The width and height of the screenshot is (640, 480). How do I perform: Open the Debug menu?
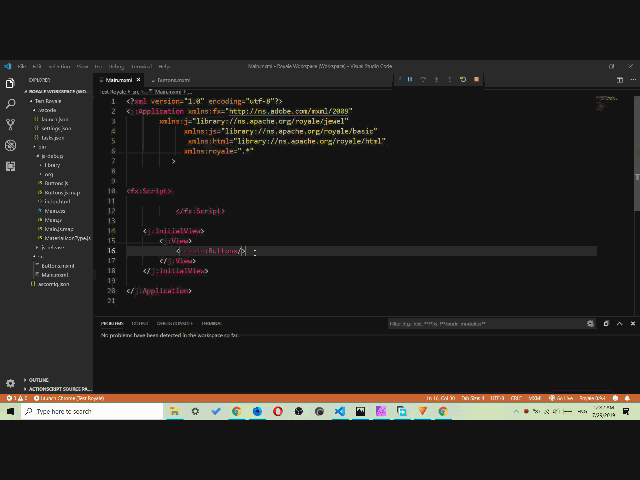pyautogui.click(x=116, y=66)
